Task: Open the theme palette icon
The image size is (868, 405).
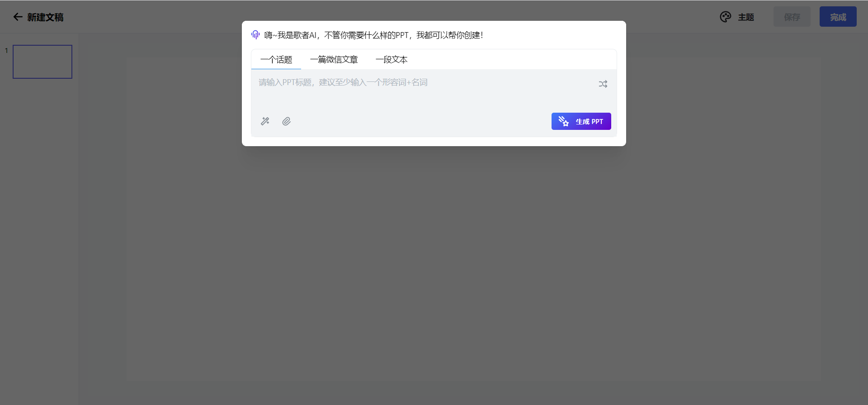Action: coord(725,17)
